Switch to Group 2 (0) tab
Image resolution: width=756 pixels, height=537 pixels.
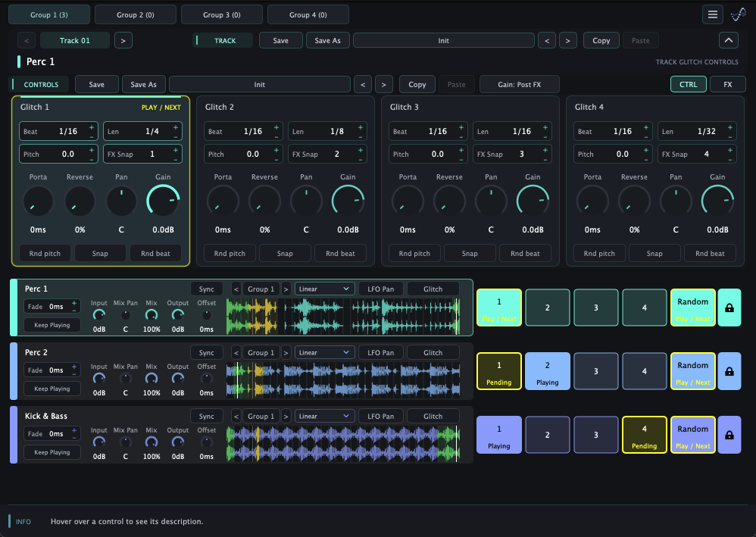click(136, 15)
